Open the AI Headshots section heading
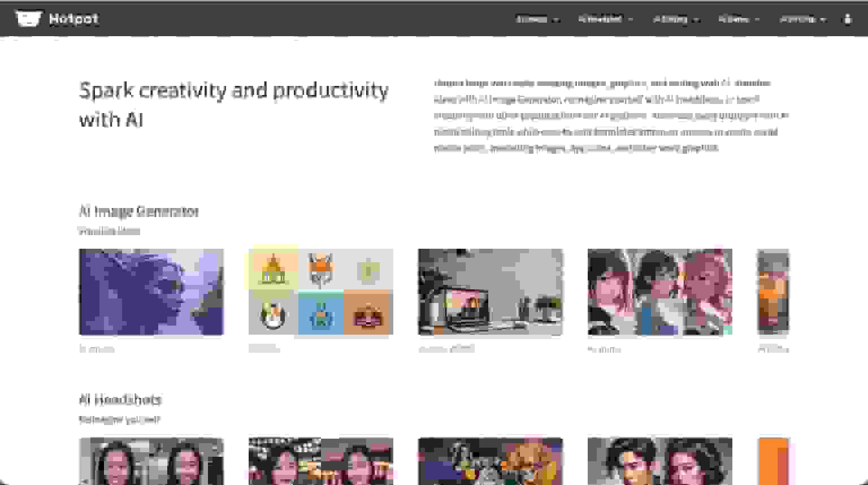Viewport: 868px width, 485px height. click(x=120, y=400)
